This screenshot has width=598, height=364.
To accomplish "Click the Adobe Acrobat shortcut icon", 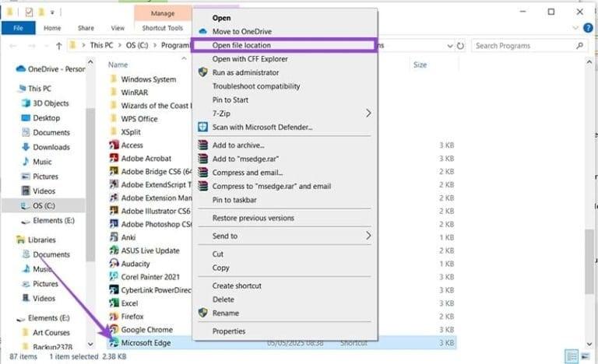I will pos(114,158).
